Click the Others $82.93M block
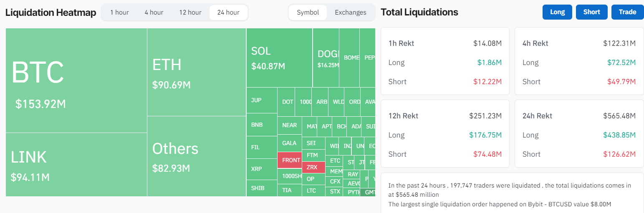The width and height of the screenshot is (644, 213). pos(196,156)
